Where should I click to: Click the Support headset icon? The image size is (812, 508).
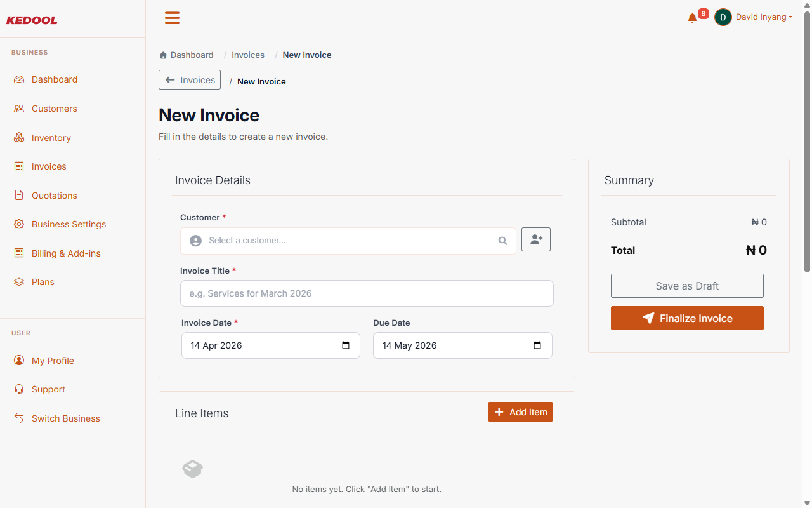tap(19, 389)
